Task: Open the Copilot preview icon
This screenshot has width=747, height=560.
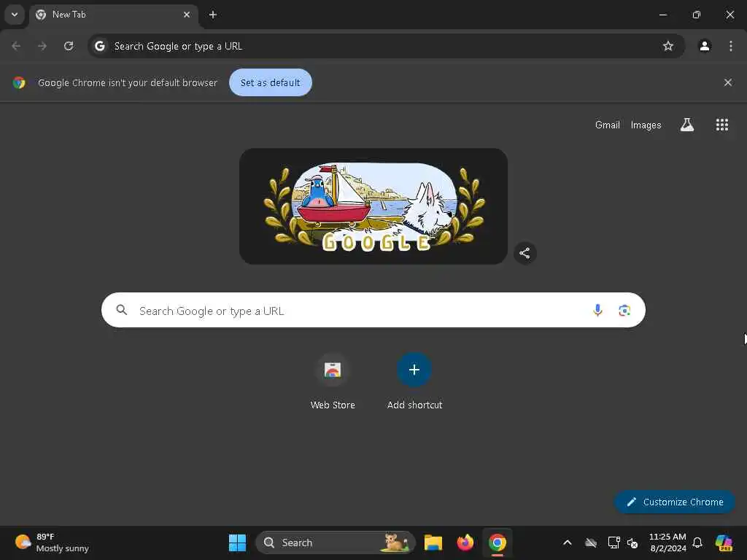Action: [x=724, y=542]
